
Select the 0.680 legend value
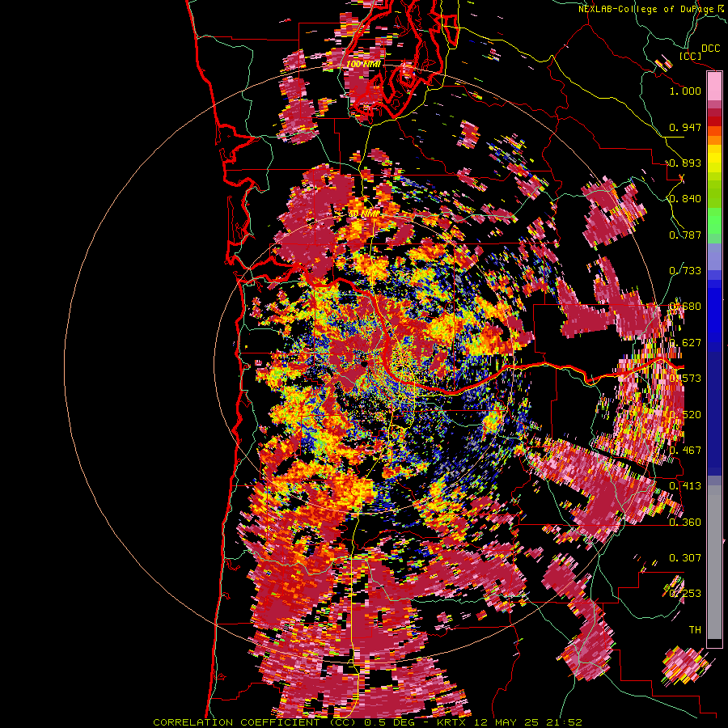tap(685, 307)
